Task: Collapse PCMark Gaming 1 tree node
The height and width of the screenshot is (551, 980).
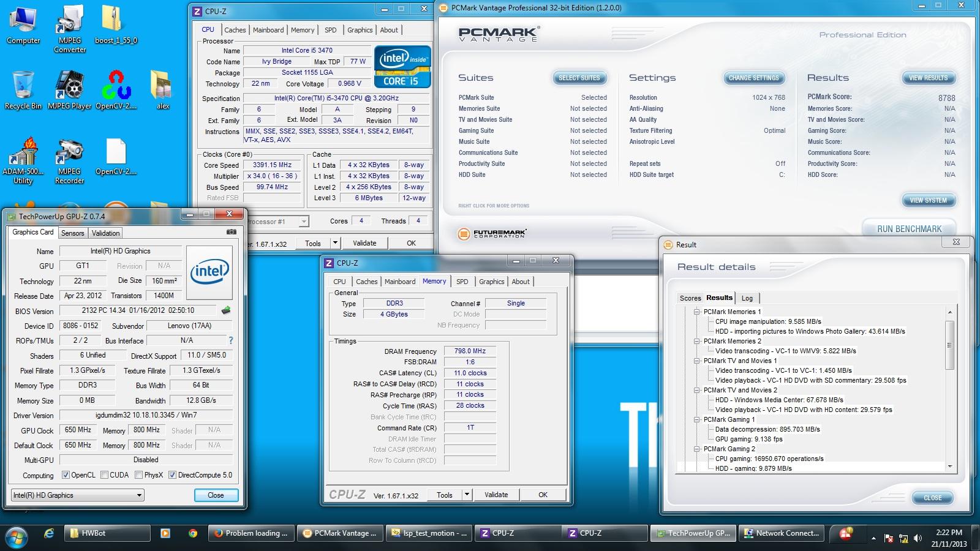Action: (696, 419)
